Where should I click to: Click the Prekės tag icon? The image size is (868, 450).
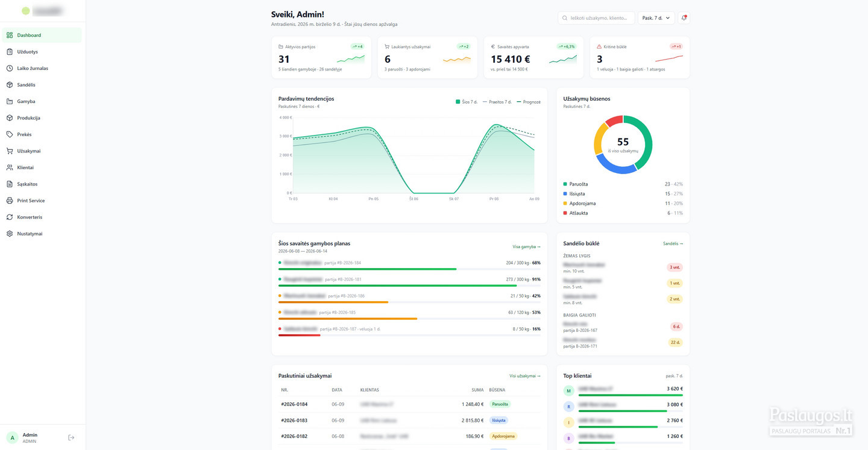click(10, 134)
